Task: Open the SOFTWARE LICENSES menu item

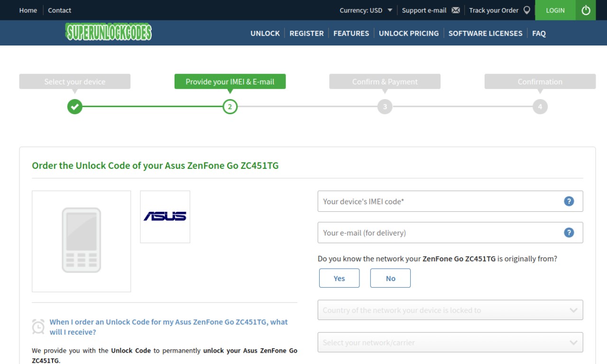Action: (x=485, y=33)
